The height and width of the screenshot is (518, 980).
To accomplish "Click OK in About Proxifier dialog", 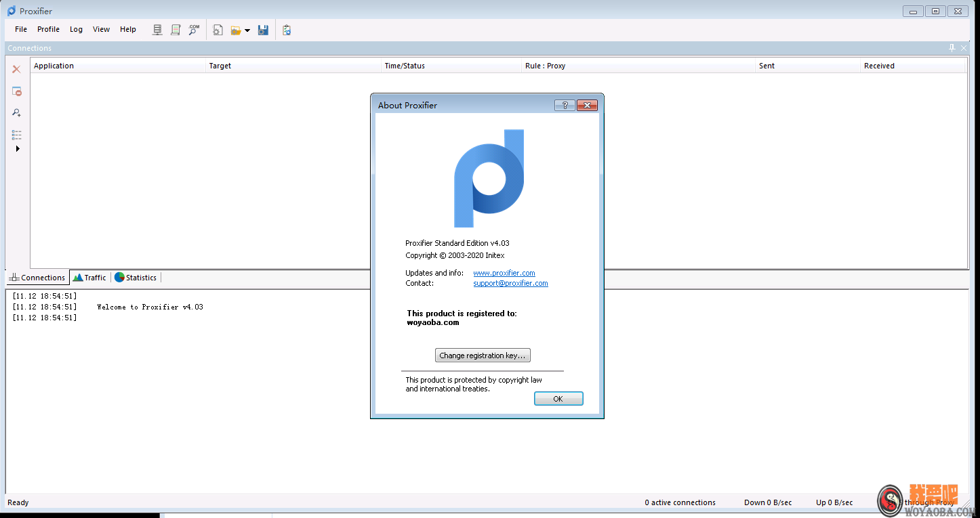I will coord(558,399).
